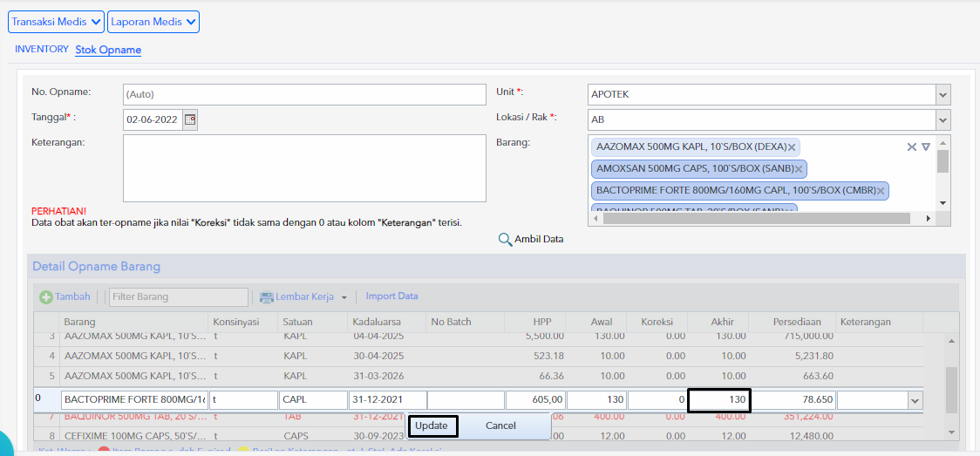The height and width of the screenshot is (456, 980).
Task: Open the Keterangan dropdown in the edit row
Action: 915,400
